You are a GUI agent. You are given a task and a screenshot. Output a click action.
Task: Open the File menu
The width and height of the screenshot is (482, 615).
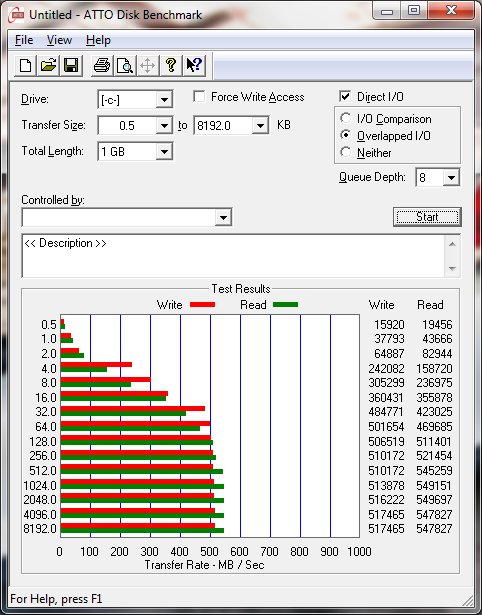(24, 40)
